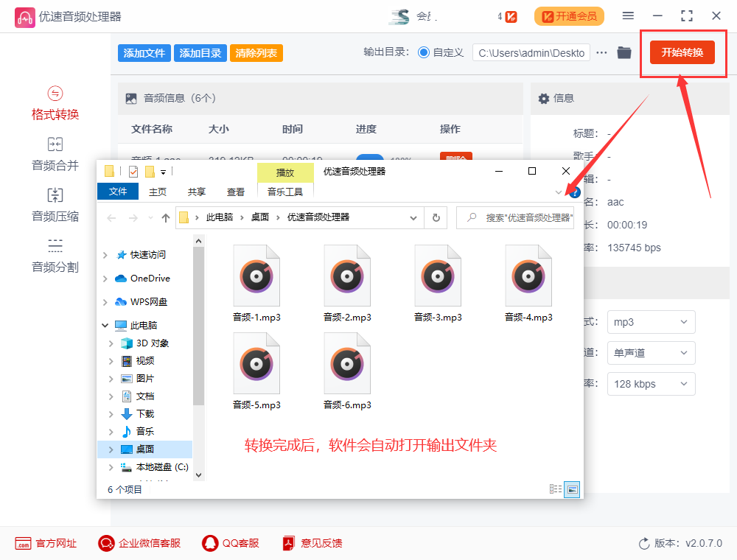Open the 音频合并 tool in sidebar
Image resolution: width=737 pixels, height=560 pixels.
click(x=55, y=153)
